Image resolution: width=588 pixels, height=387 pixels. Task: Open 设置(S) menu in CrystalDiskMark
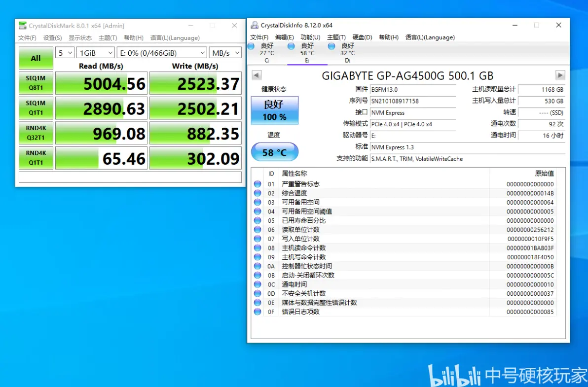(x=52, y=38)
